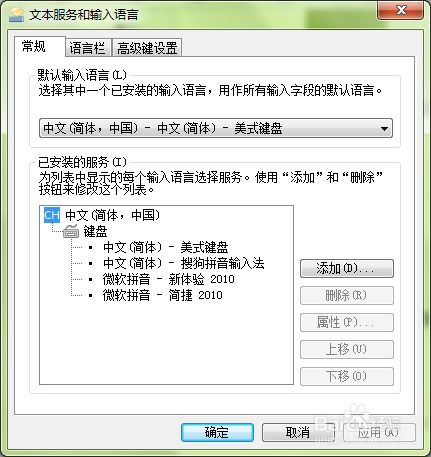Switch to the 语言栏 tab
The height and width of the screenshot is (457, 431).
pyautogui.click(x=88, y=48)
